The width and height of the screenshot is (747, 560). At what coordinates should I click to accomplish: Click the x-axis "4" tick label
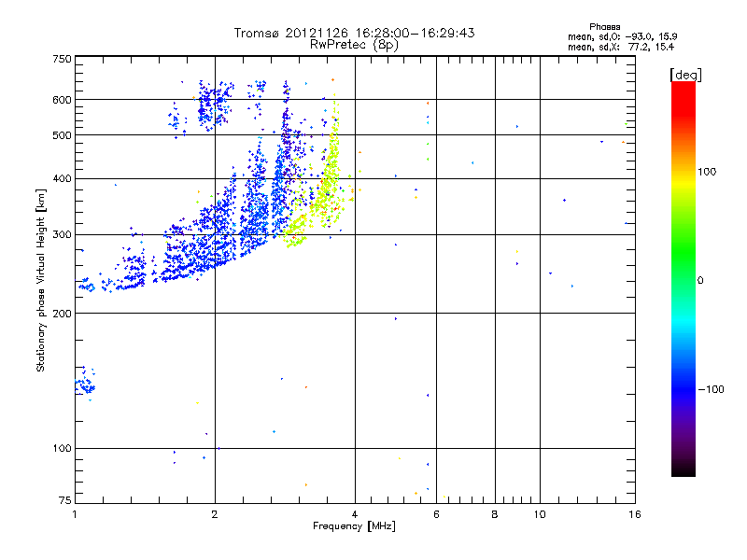(355, 514)
